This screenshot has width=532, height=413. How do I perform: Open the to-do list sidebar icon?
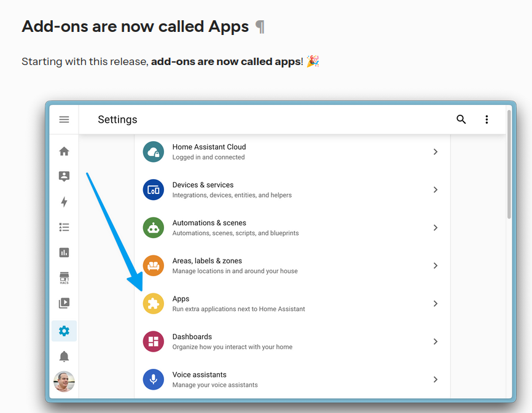point(64,227)
